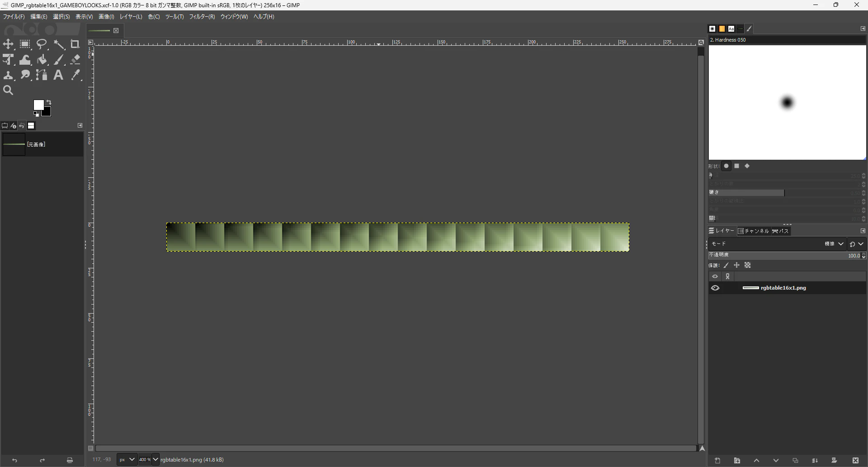
Task: Reset colors to default black and white
Action: (x=36, y=114)
